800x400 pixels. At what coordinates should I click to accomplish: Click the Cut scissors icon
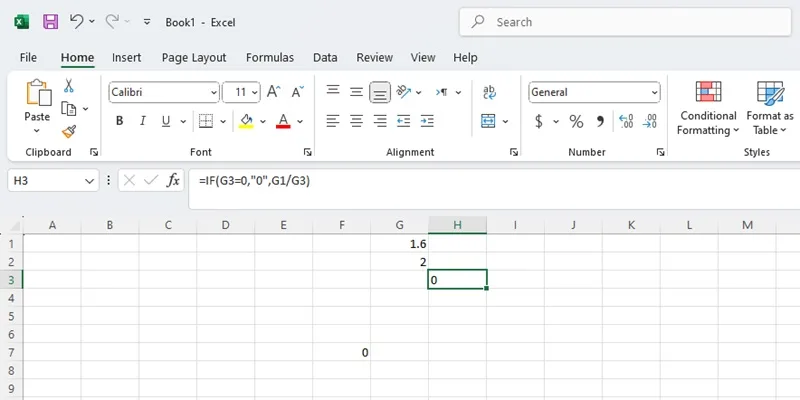[x=68, y=86]
